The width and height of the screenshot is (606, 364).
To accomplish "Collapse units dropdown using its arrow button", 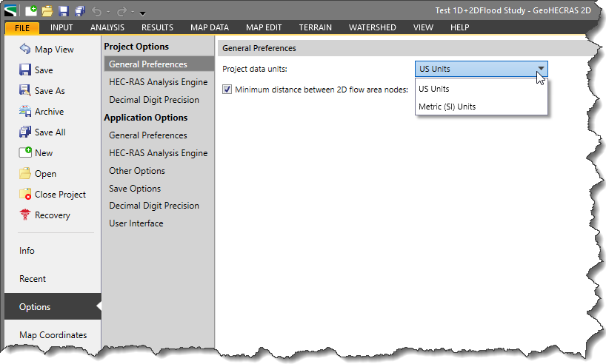I will point(541,69).
